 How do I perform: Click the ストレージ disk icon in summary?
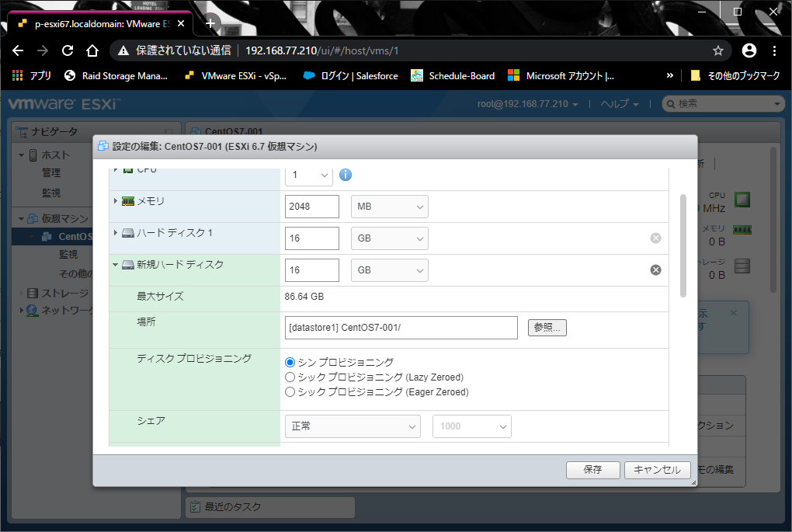[742, 266]
